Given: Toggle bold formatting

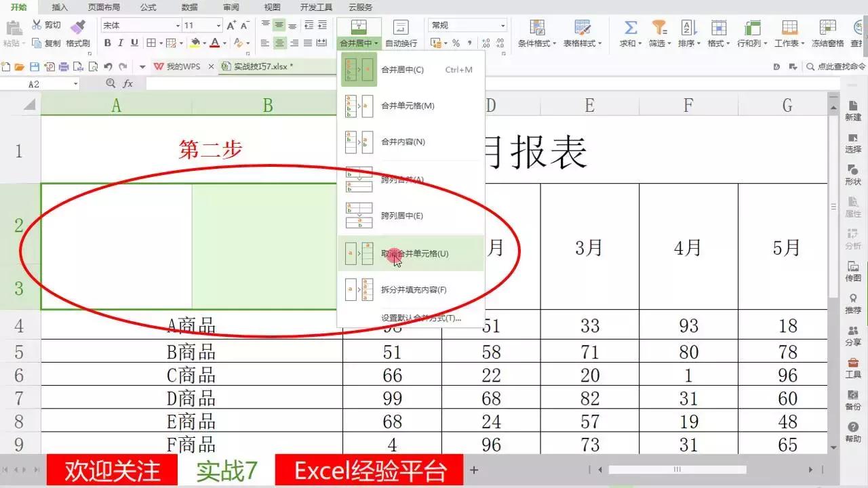Looking at the screenshot, I should (108, 42).
